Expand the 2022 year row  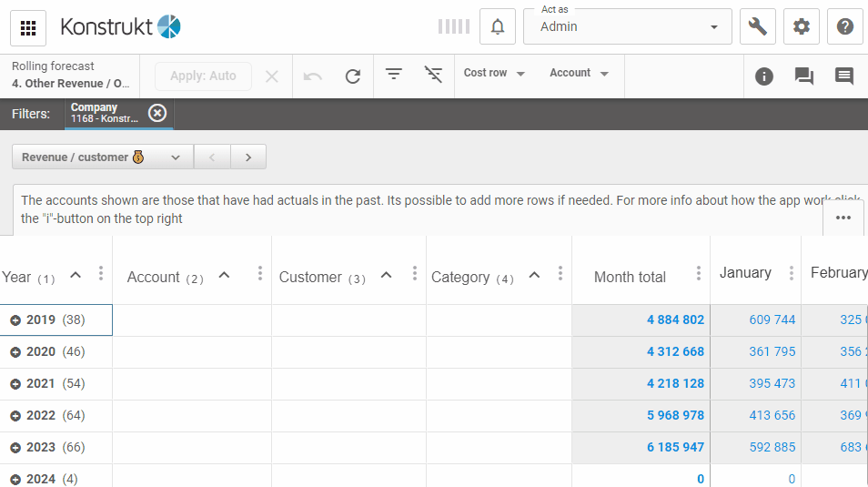[x=15, y=416]
